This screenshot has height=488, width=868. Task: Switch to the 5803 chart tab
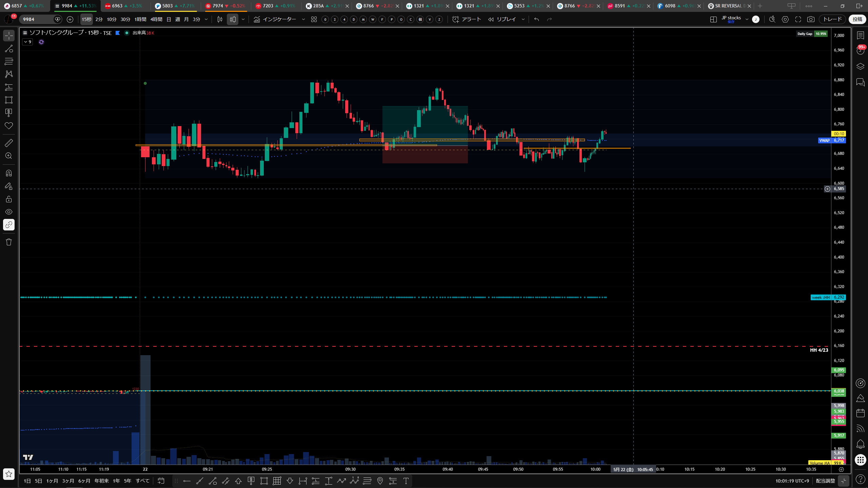click(175, 6)
